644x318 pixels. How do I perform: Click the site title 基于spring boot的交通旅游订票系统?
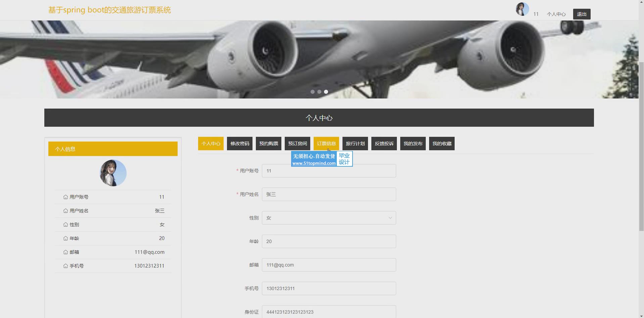[109, 10]
